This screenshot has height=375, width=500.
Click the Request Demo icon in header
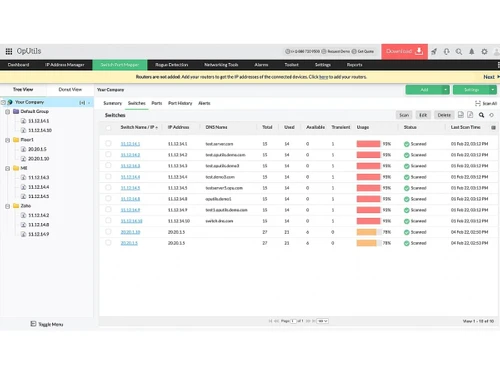(x=324, y=51)
